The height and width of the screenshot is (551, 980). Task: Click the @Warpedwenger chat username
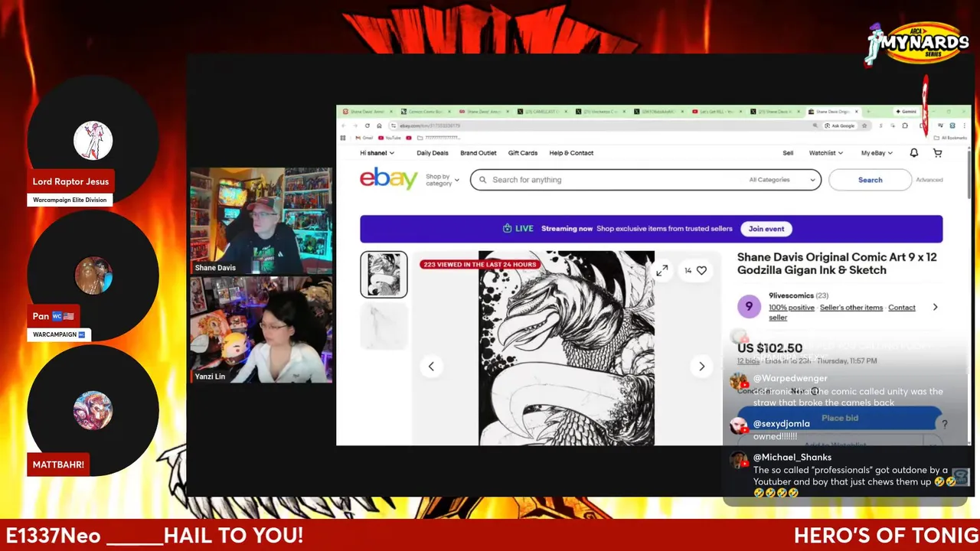pos(790,378)
